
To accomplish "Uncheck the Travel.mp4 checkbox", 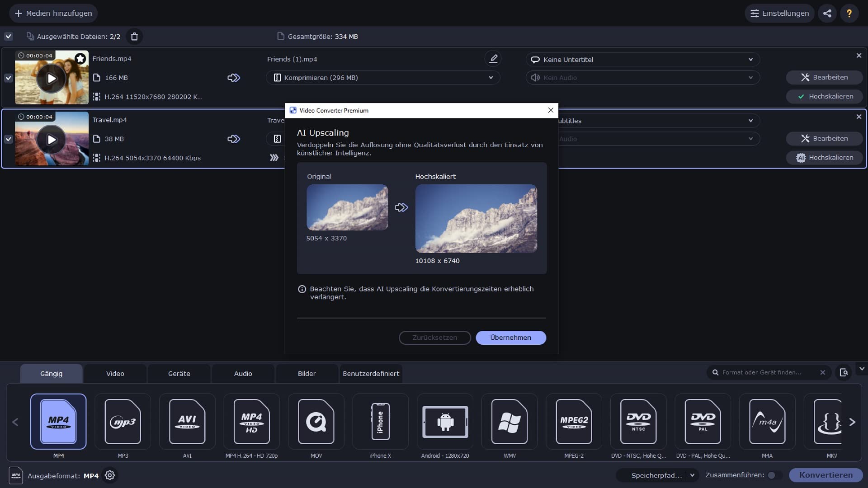I will click(9, 139).
